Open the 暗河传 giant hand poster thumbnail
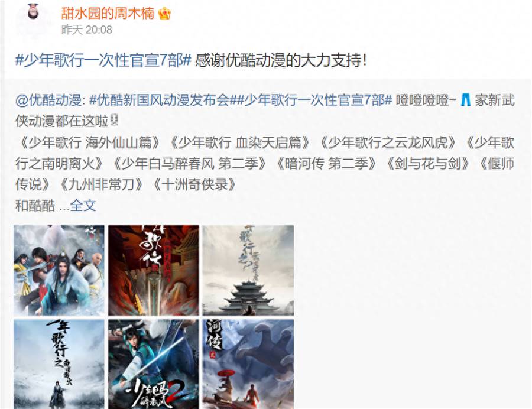Screen dimensions: 532x409 (x=248, y=364)
